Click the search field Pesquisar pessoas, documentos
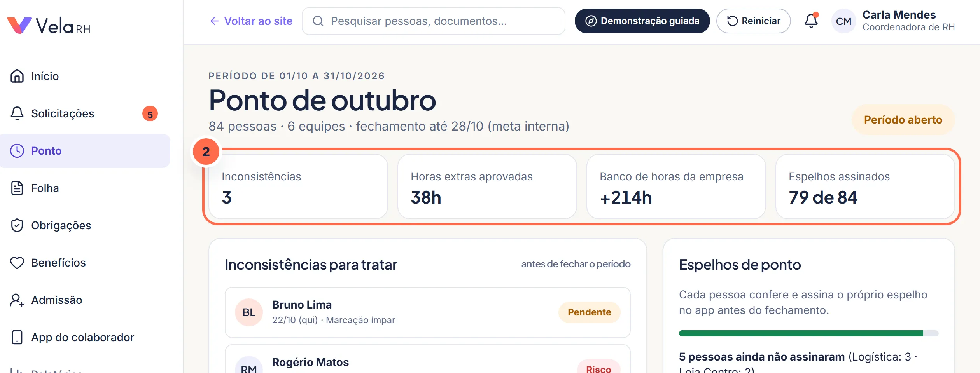The height and width of the screenshot is (373, 980). tap(434, 21)
